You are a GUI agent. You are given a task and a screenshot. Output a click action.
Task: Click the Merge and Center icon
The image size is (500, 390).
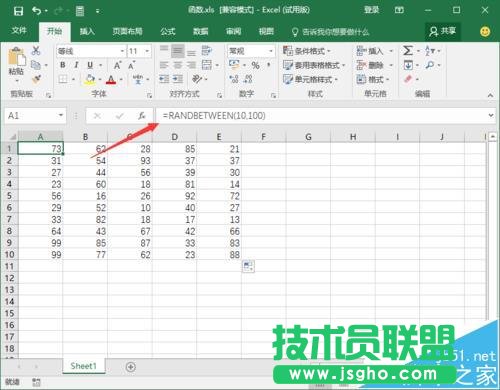[x=207, y=65]
